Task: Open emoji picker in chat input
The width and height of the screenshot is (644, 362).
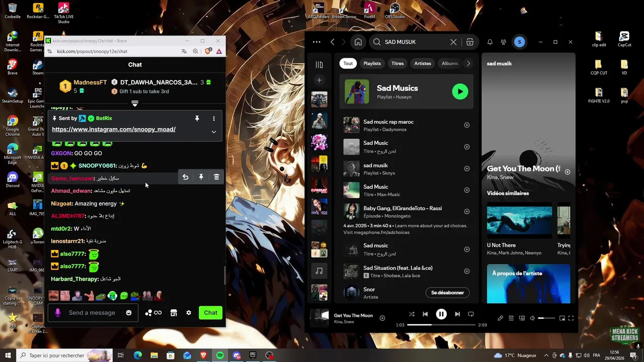Action: (x=129, y=313)
